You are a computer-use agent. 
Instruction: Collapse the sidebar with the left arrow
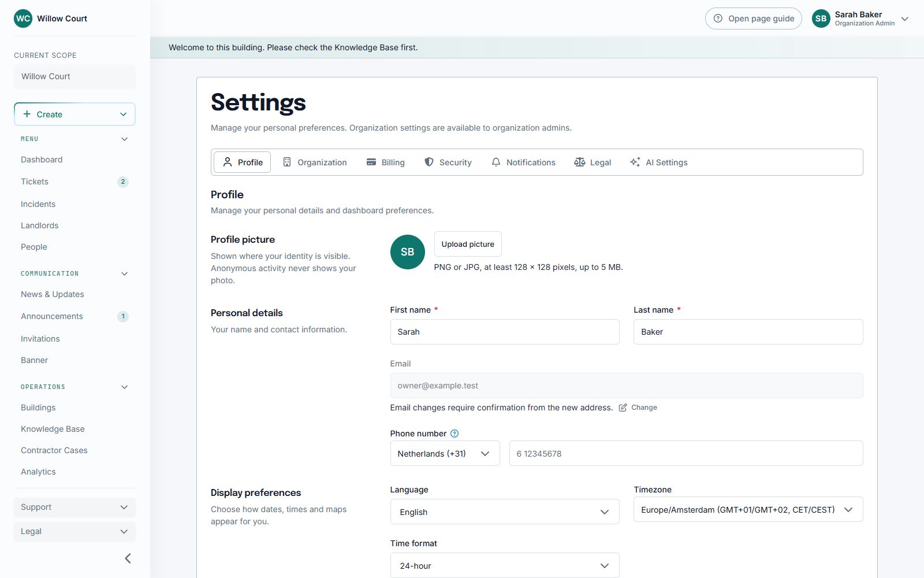(128, 558)
